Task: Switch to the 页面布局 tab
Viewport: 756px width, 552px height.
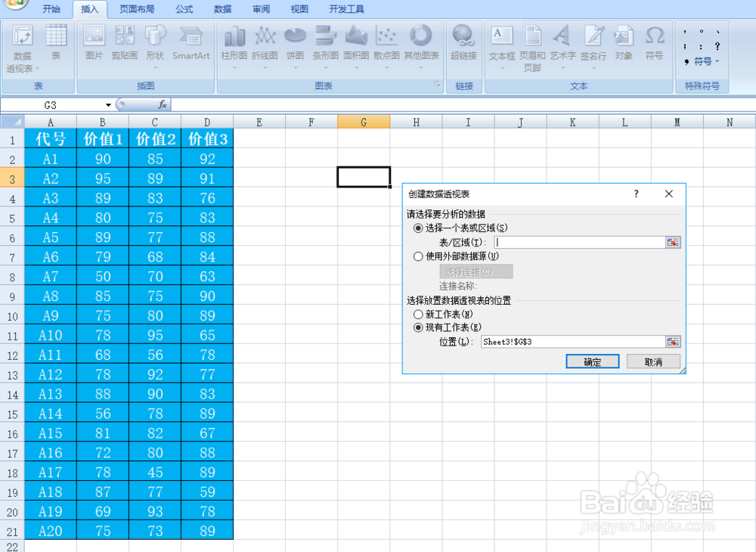Action: click(x=137, y=8)
